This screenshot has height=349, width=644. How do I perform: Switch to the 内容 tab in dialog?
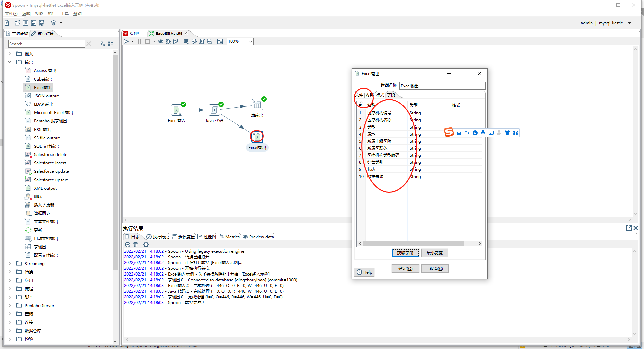click(x=369, y=95)
